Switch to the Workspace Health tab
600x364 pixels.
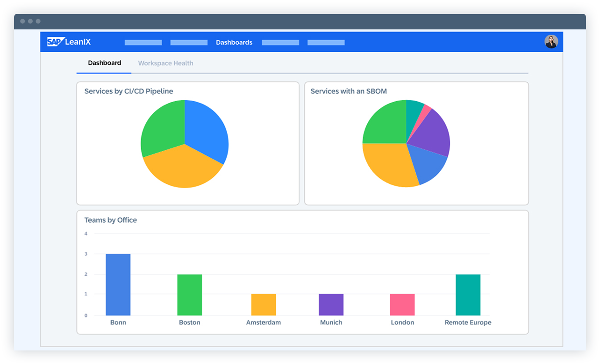(x=165, y=63)
